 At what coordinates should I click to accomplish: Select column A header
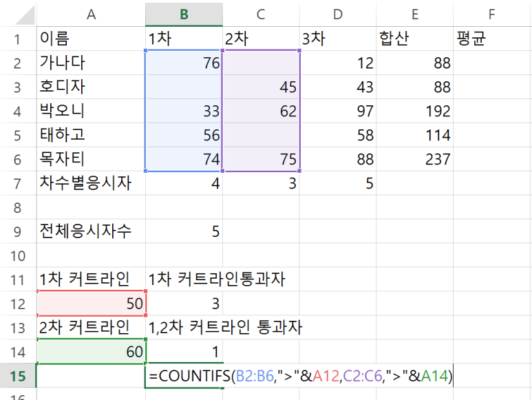(91, 14)
